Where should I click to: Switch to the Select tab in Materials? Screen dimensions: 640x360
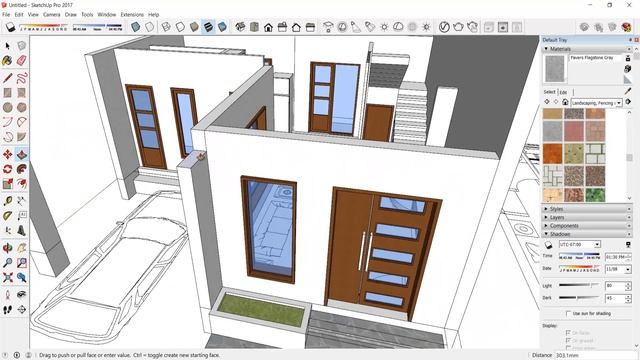click(x=549, y=92)
